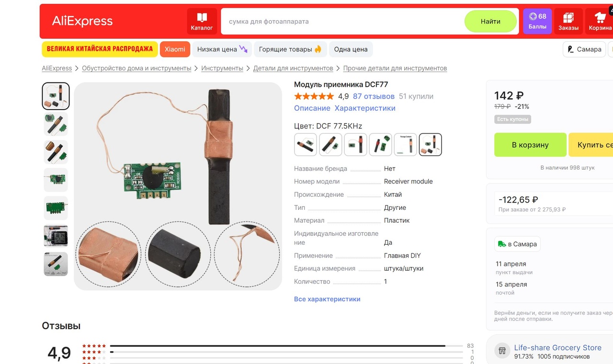Viewport: 613px width, 364px height.
Task: Open the Горящие товары filter chip
Action: (x=290, y=49)
